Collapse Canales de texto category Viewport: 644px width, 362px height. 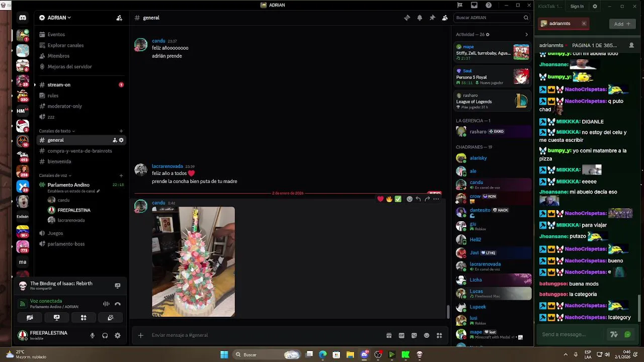click(57, 131)
